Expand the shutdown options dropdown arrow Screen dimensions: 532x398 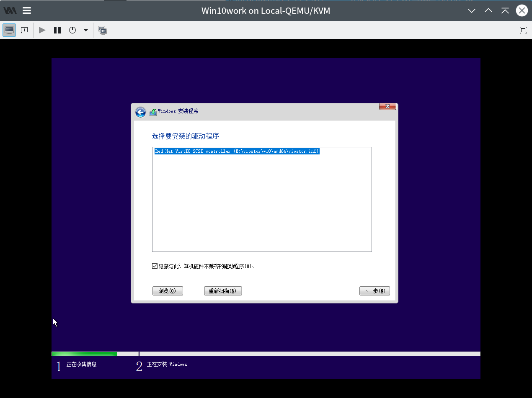86,30
